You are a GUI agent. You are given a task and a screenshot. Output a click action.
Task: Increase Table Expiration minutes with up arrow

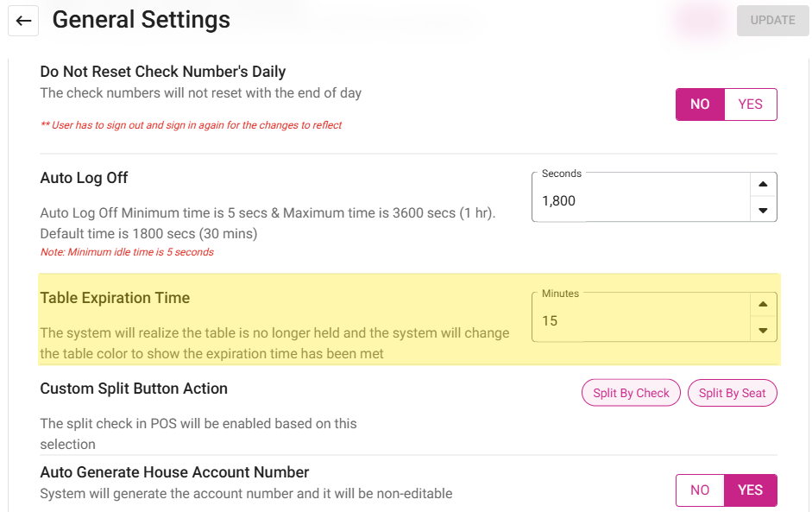[763, 305]
